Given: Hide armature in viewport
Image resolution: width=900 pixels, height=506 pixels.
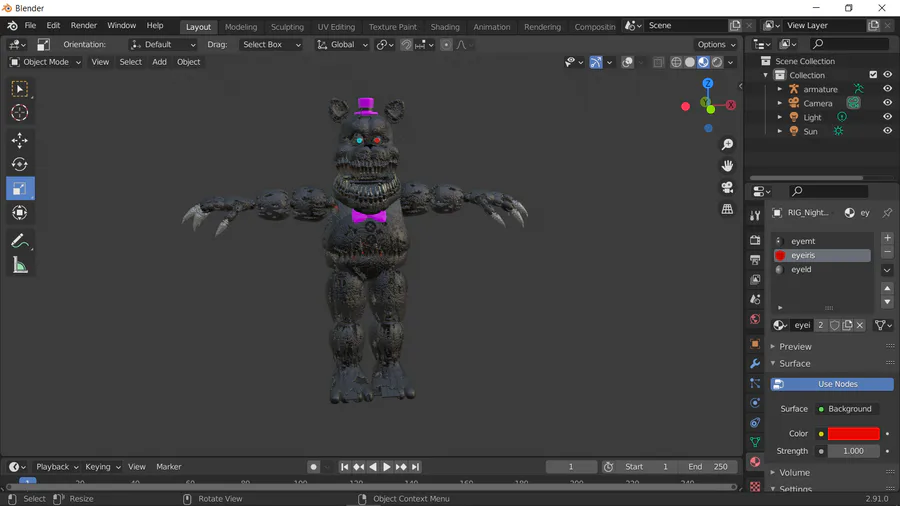Looking at the screenshot, I should click(x=887, y=89).
